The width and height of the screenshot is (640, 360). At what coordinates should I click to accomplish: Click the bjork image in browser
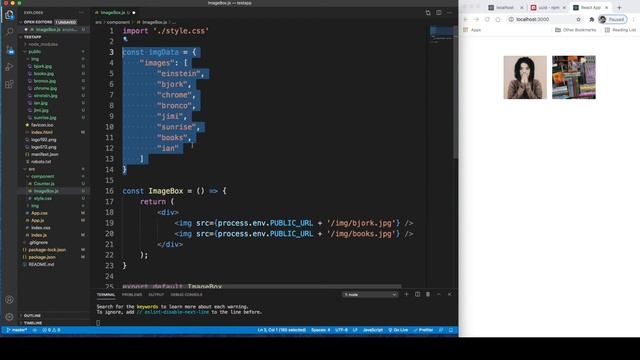(525, 77)
